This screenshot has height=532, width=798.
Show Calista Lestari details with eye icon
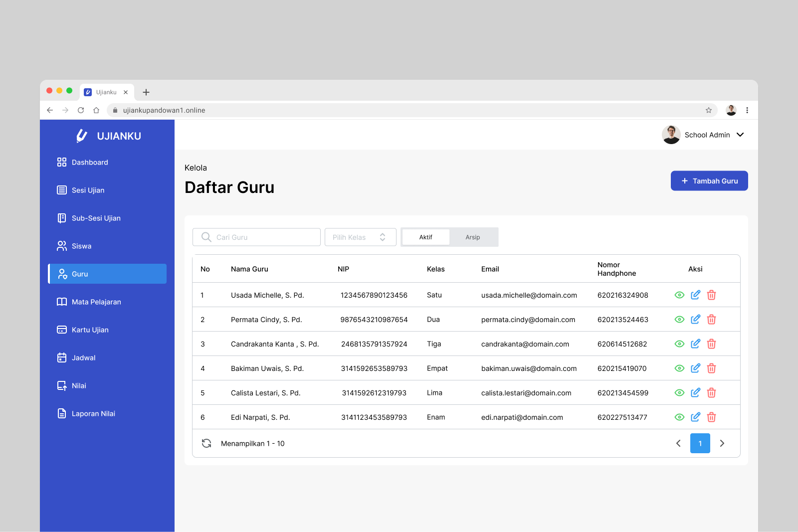click(x=679, y=393)
